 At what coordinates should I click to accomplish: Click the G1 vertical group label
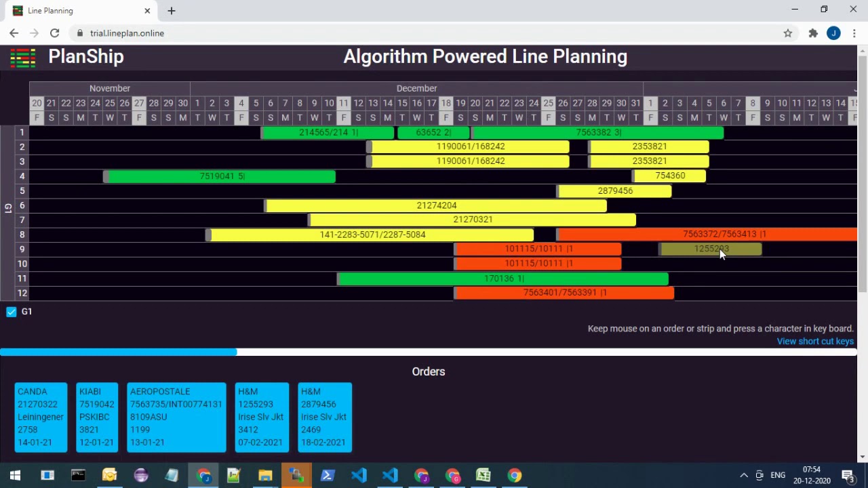[x=8, y=208]
